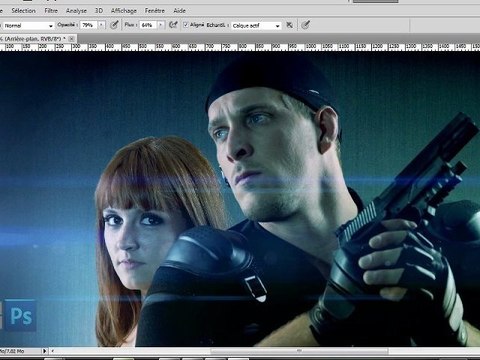Toggle the Aligné checkbox
Image resolution: width=480 pixels, height=360 pixels.
pyautogui.click(x=186, y=25)
